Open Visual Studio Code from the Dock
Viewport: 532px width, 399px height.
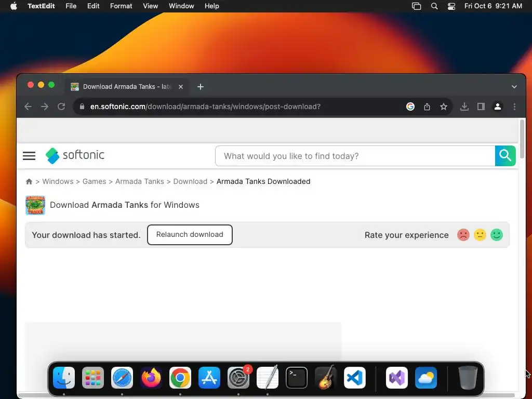point(355,378)
